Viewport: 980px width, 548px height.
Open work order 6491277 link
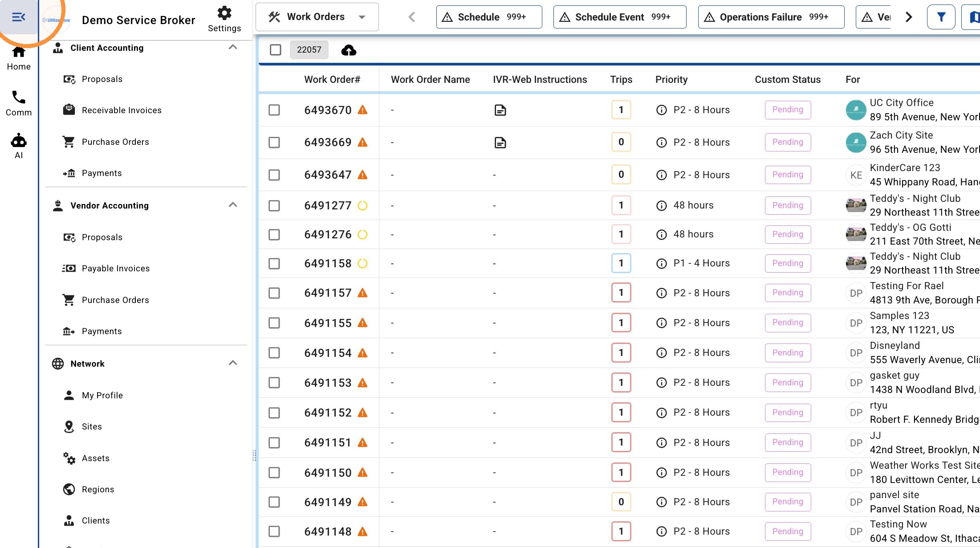click(x=328, y=205)
